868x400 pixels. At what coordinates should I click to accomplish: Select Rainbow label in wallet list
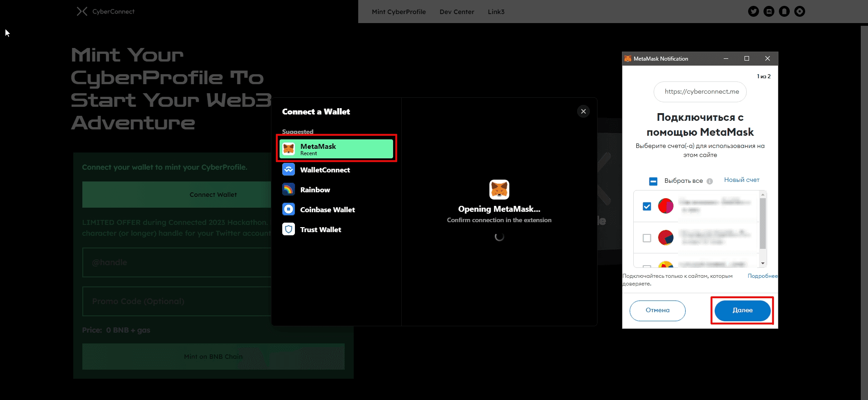point(315,190)
